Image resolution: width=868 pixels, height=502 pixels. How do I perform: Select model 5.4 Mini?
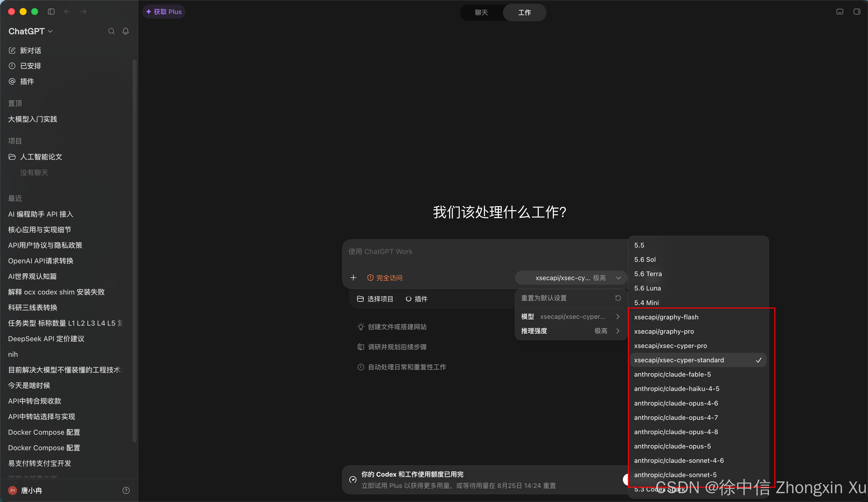coord(698,303)
